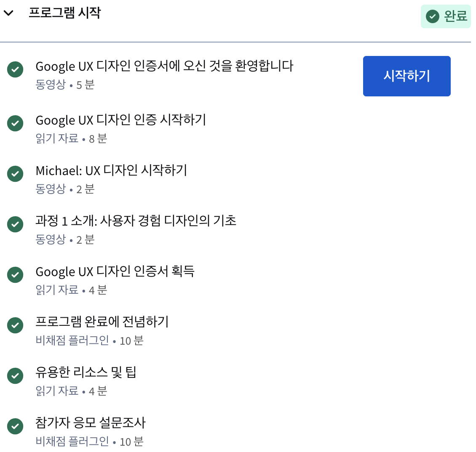
Task: Click the completion checkmark beside the welcome video
Action: [x=15, y=69]
